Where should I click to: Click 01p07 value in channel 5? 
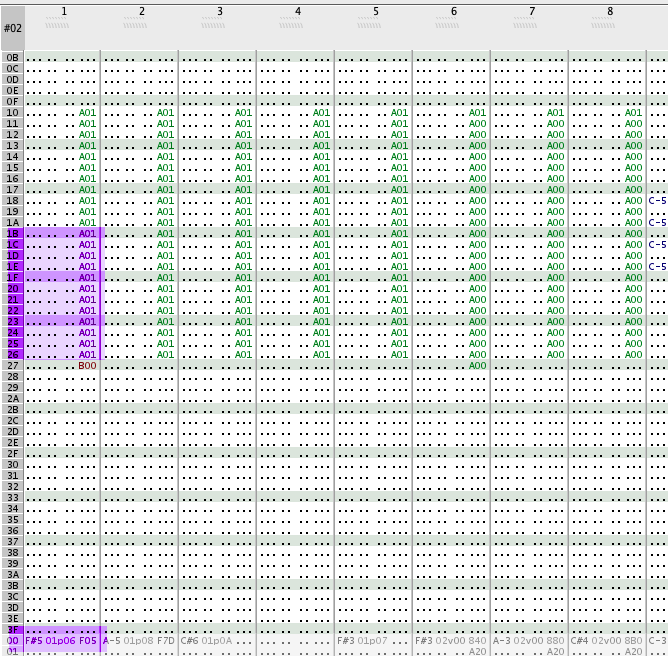(x=372, y=641)
